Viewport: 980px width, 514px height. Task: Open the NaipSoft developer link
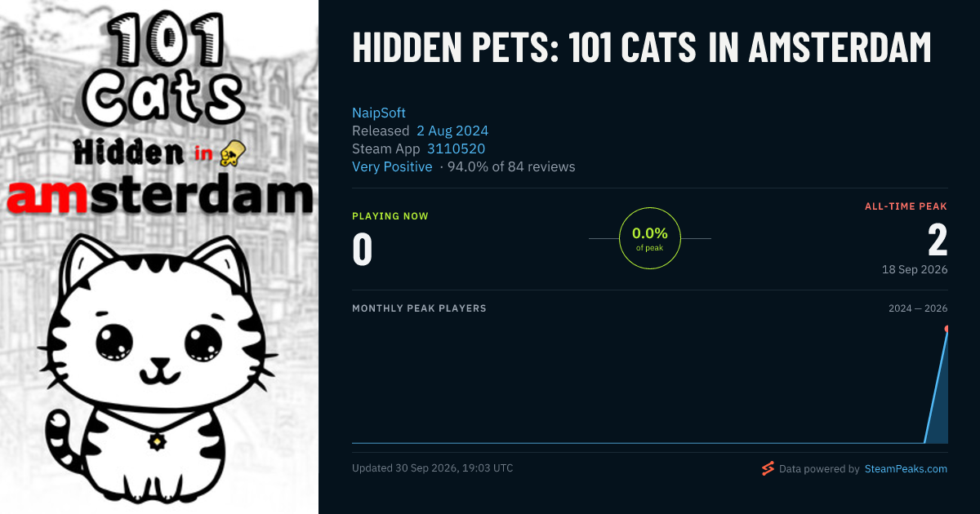(x=379, y=113)
